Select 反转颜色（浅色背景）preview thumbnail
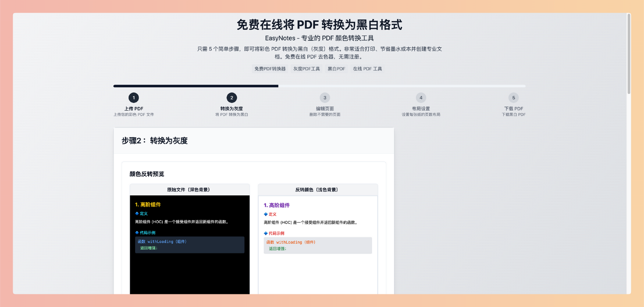This screenshot has height=307, width=644. pos(318,245)
